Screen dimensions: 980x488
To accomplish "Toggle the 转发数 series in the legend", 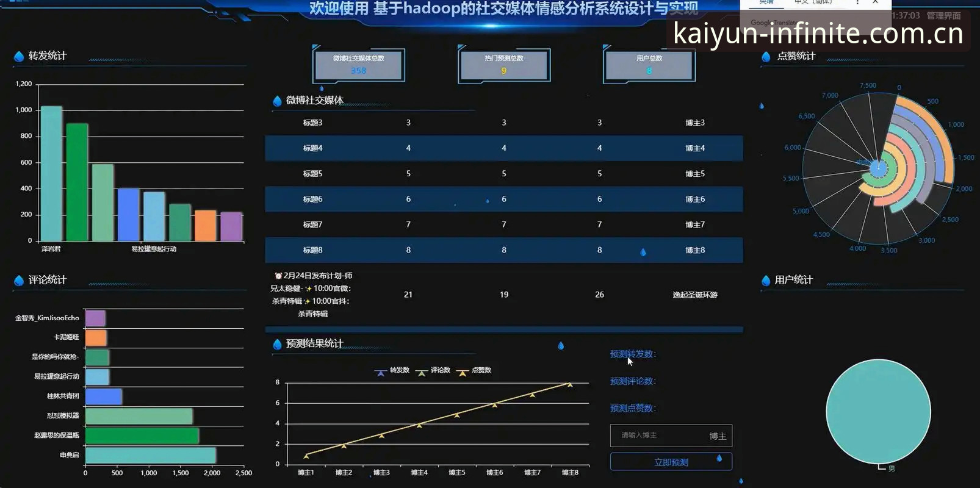I will pyautogui.click(x=392, y=370).
